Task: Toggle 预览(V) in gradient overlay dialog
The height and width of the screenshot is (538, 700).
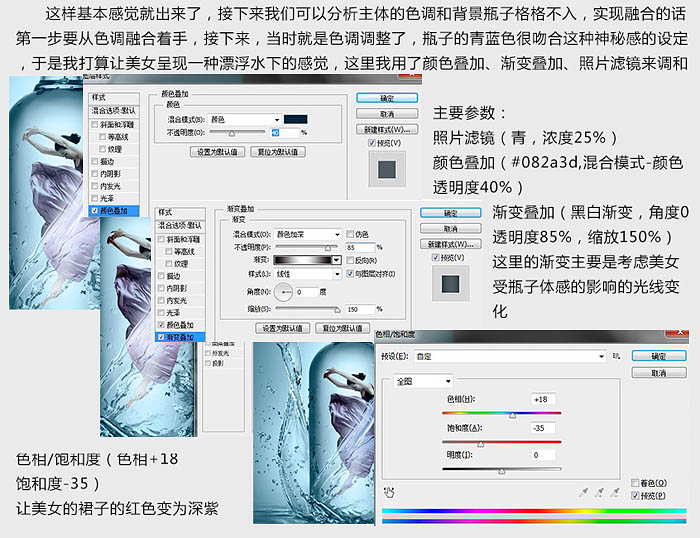Action: (436, 258)
